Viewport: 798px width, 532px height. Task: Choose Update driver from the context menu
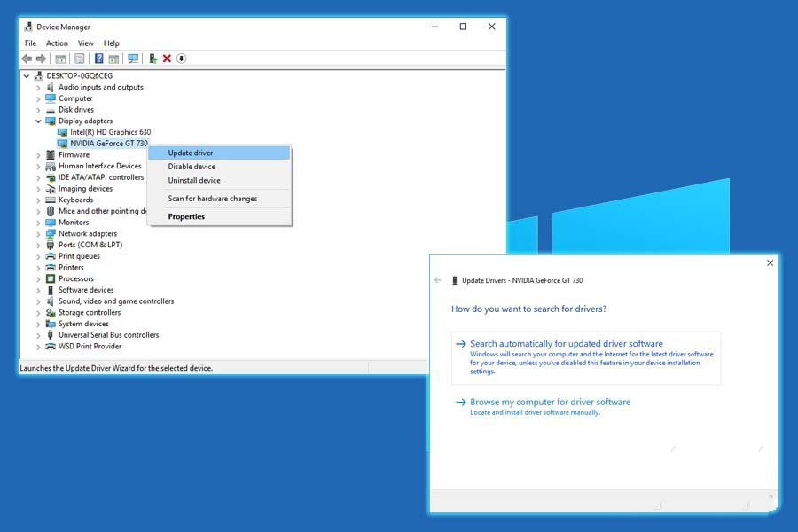[x=219, y=153]
